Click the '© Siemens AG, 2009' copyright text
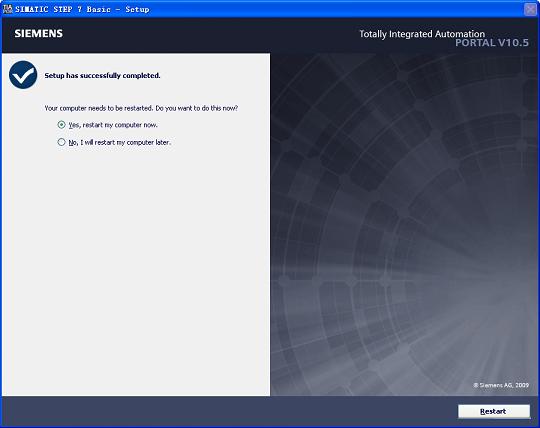 point(501,385)
